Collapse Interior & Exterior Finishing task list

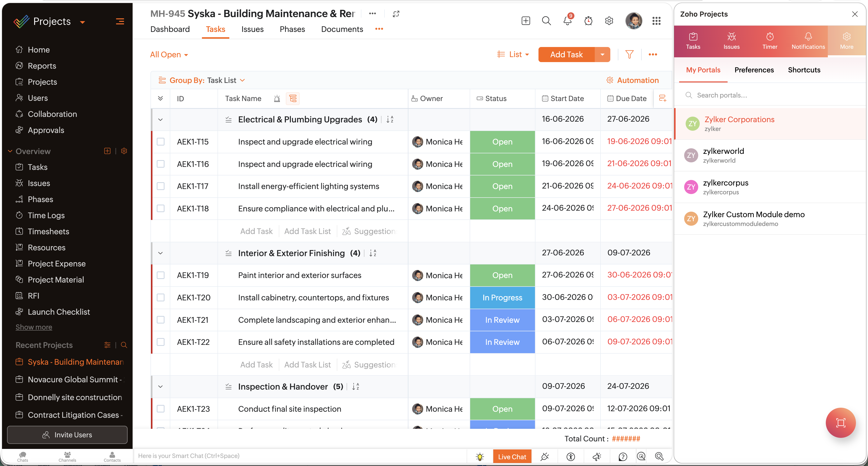[x=160, y=253]
